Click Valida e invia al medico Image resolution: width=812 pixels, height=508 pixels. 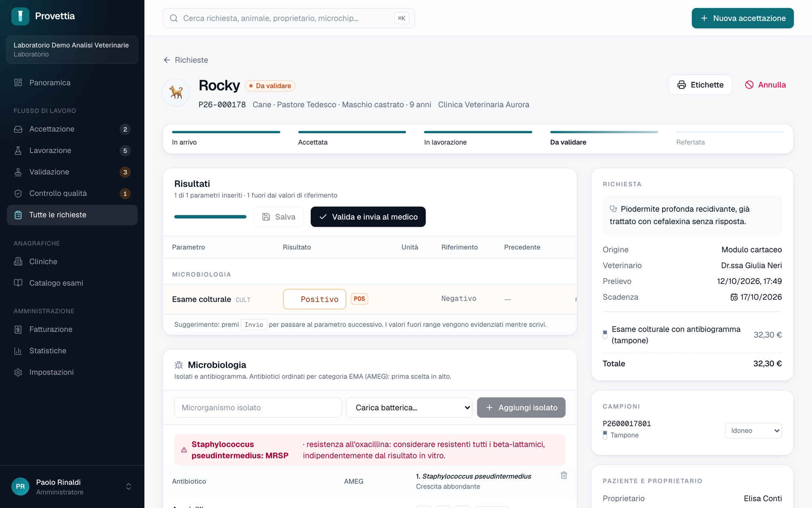click(x=368, y=217)
